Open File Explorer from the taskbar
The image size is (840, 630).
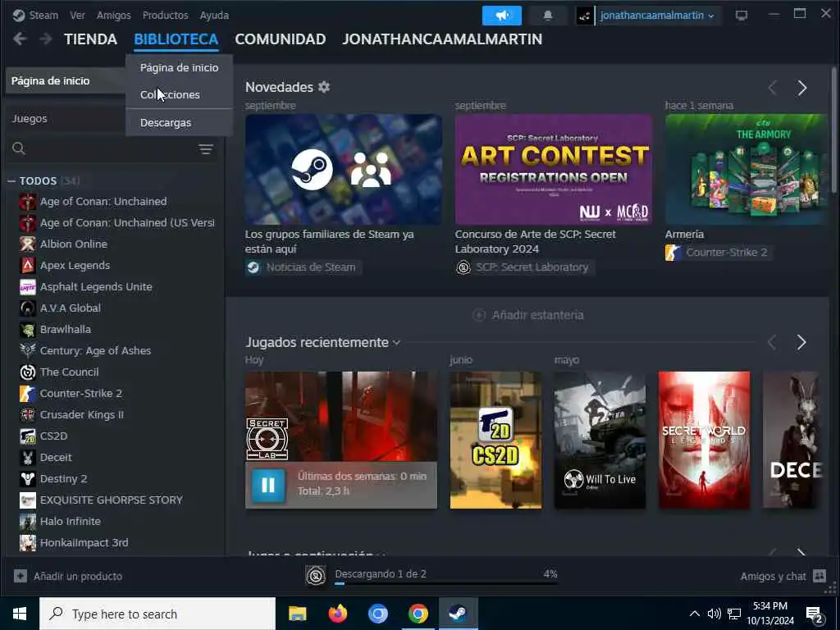point(297,614)
